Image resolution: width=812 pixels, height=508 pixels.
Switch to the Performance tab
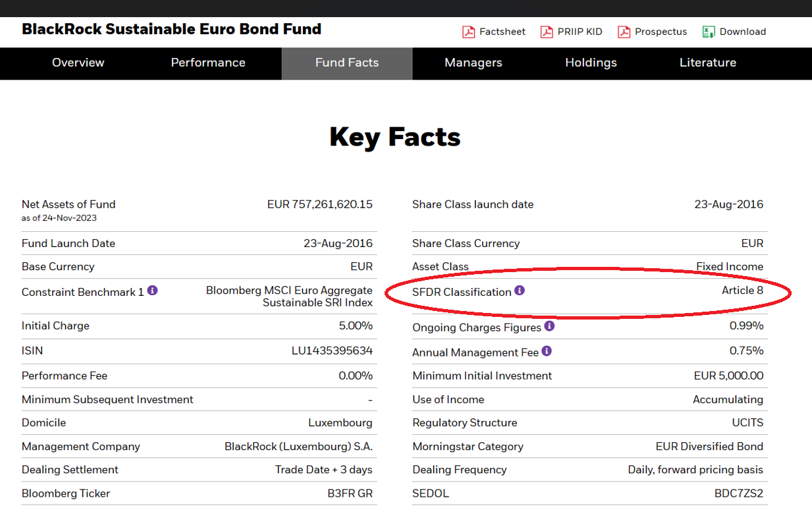[x=208, y=63]
